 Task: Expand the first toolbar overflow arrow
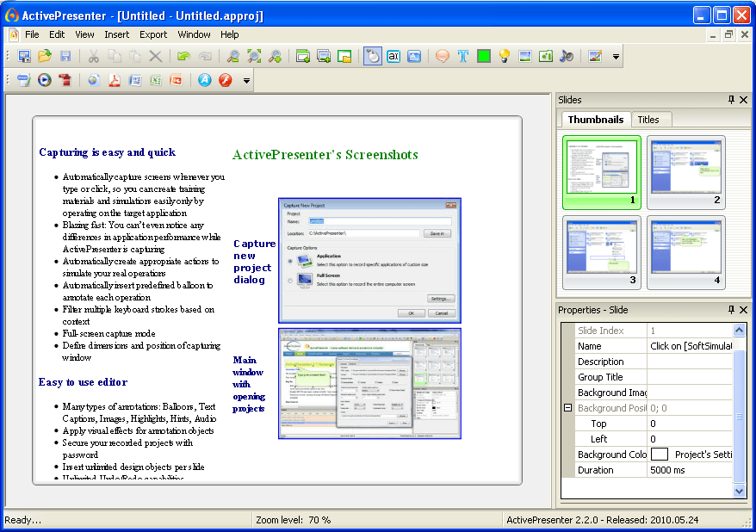click(x=616, y=57)
